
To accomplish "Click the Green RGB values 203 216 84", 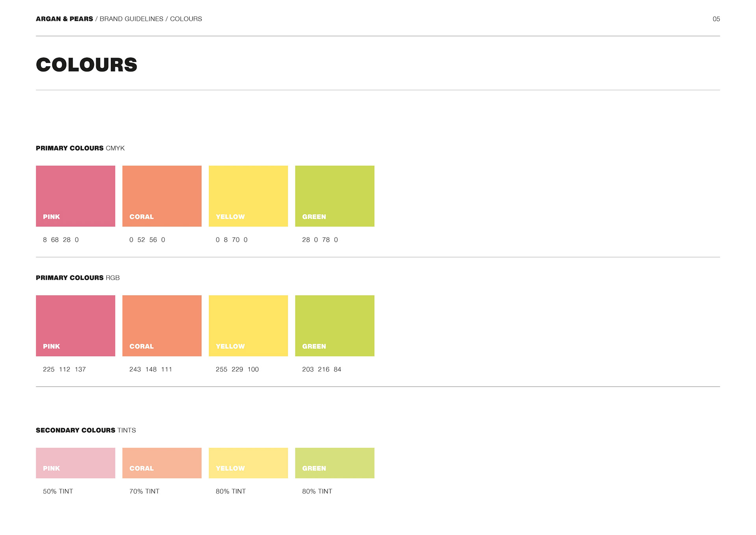I will pyautogui.click(x=321, y=369).
